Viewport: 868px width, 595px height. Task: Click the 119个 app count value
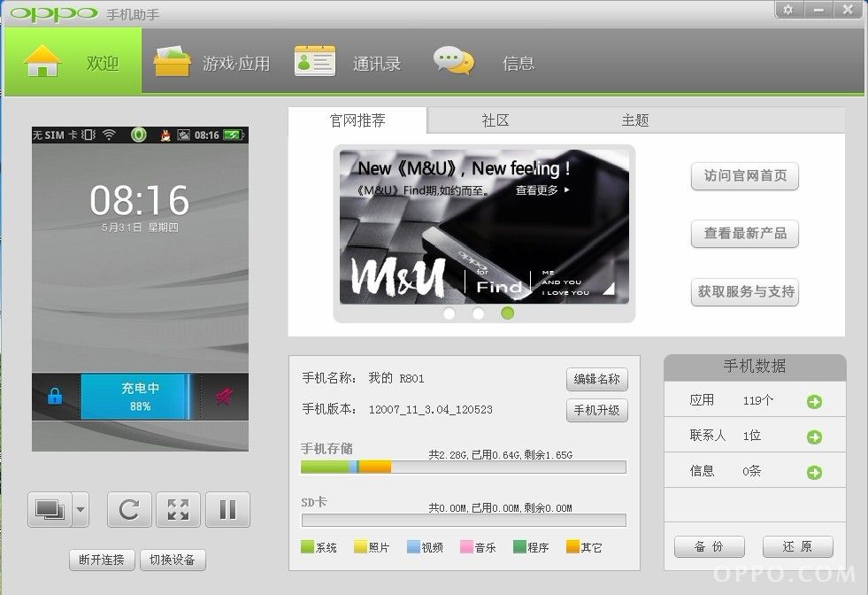coord(757,400)
